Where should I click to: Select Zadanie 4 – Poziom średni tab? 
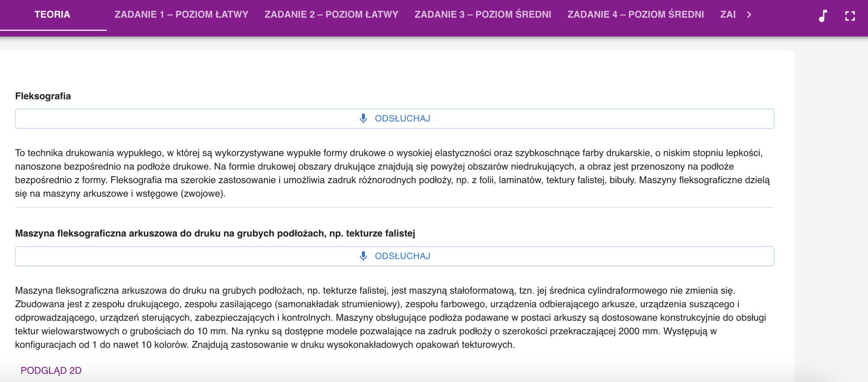click(636, 14)
